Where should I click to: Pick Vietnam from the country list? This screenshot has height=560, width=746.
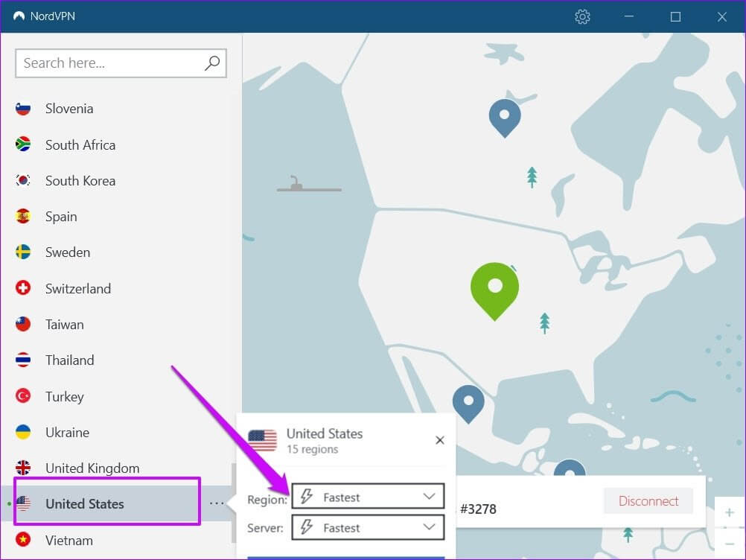pyautogui.click(x=69, y=540)
